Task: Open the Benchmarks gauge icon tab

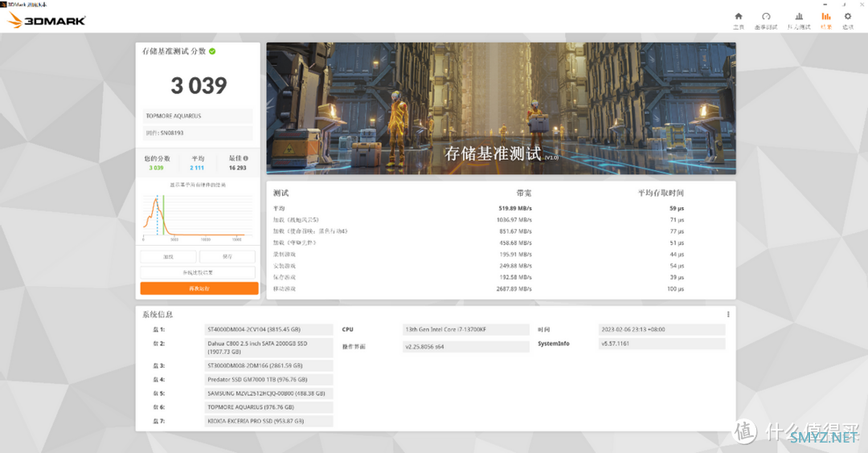Action: (766, 17)
